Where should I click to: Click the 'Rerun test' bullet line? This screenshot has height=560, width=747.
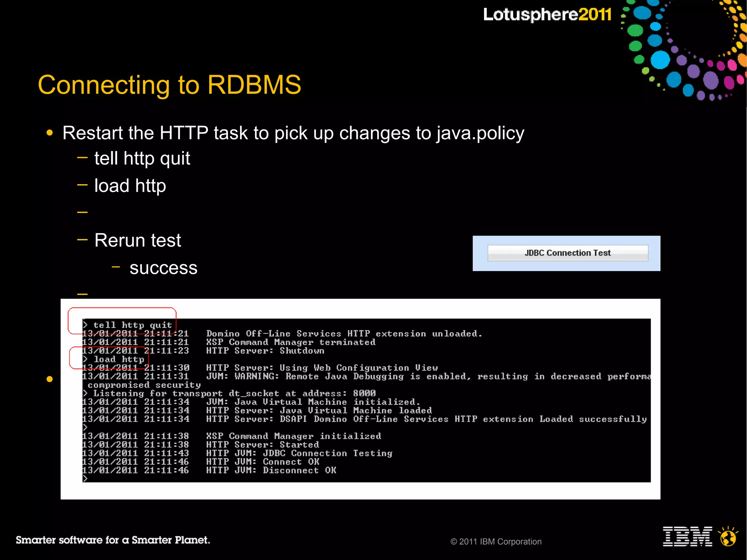tap(138, 240)
